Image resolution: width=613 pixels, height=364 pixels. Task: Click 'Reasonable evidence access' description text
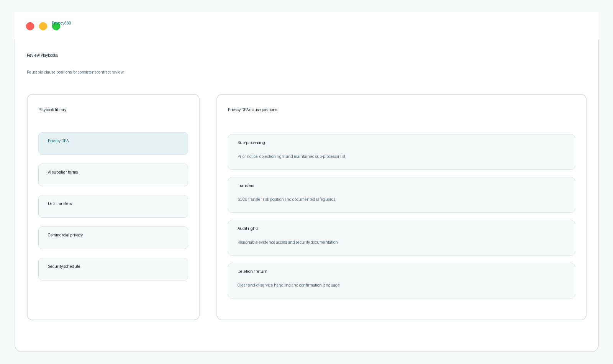pyautogui.click(x=287, y=242)
